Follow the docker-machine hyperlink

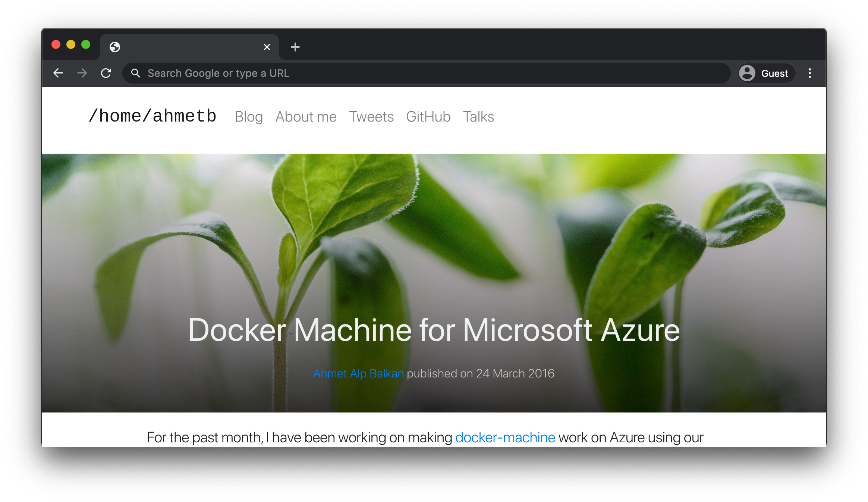pos(505,437)
